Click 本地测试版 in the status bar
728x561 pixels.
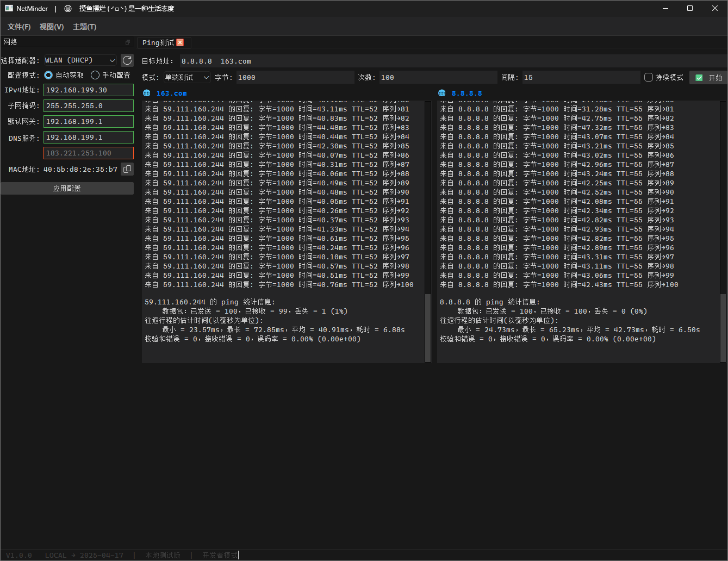pyautogui.click(x=163, y=555)
